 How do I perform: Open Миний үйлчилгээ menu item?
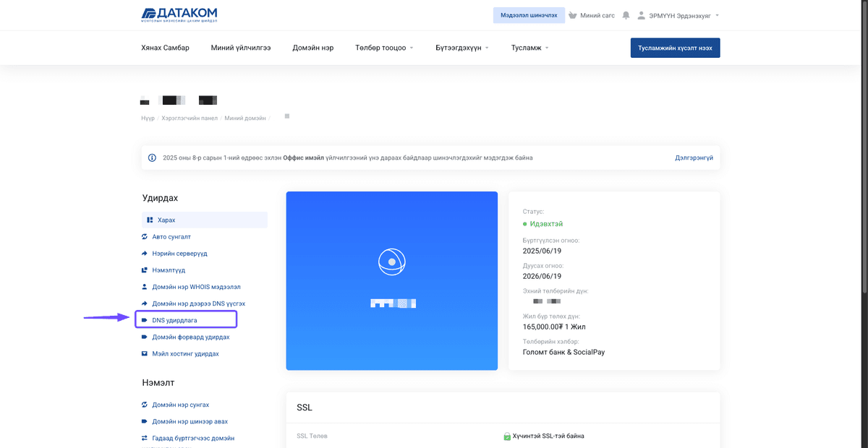(241, 48)
